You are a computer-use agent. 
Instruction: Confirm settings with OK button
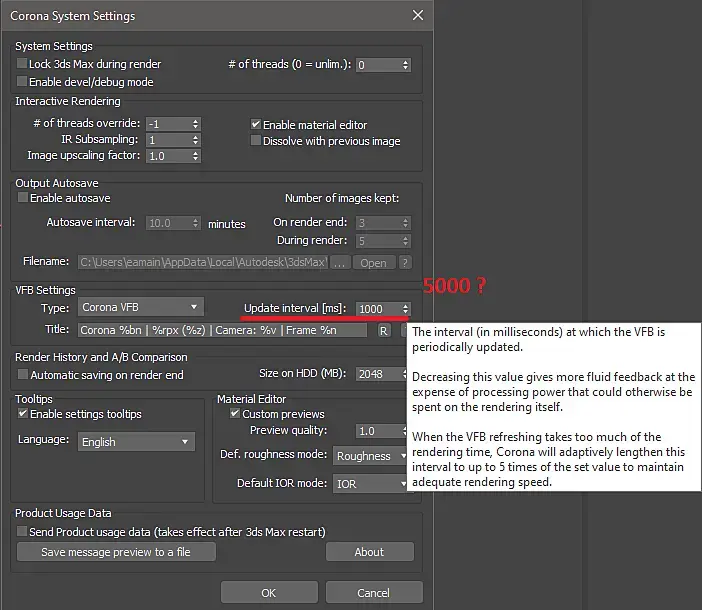(x=269, y=593)
